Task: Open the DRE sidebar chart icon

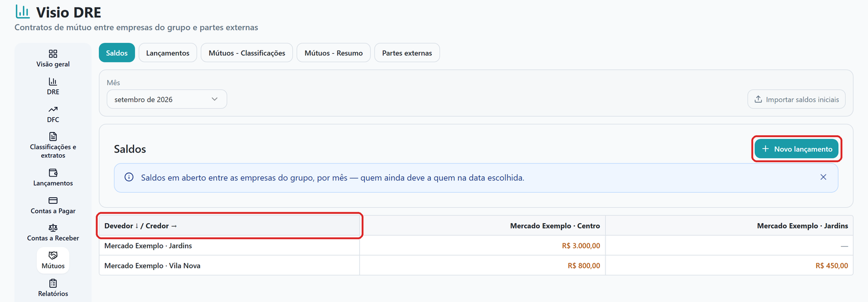Action: coord(53,81)
